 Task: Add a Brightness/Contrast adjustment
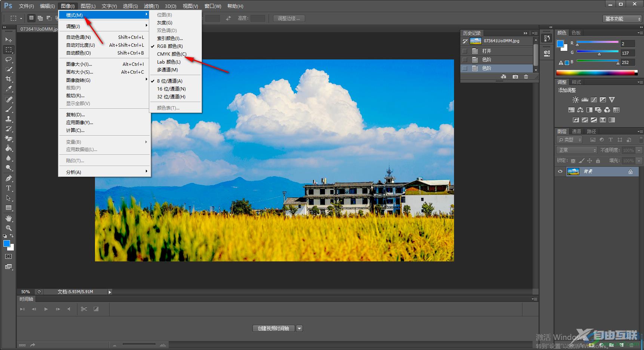576,100
